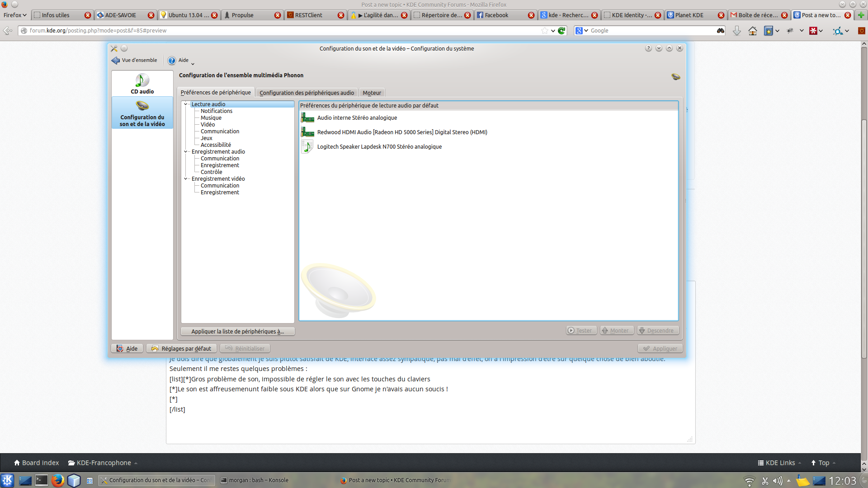Jump to Top of forum page

pos(823,463)
